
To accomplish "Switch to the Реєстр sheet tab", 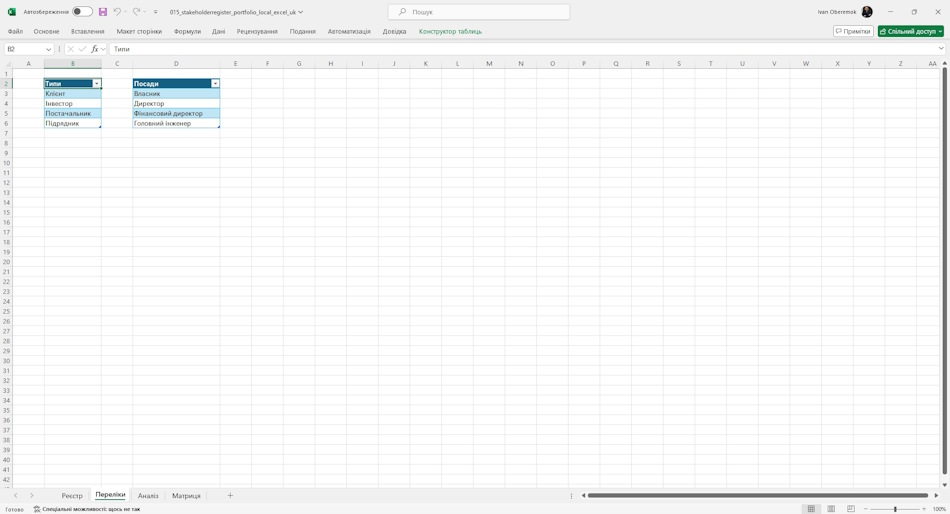I will click(x=72, y=496).
